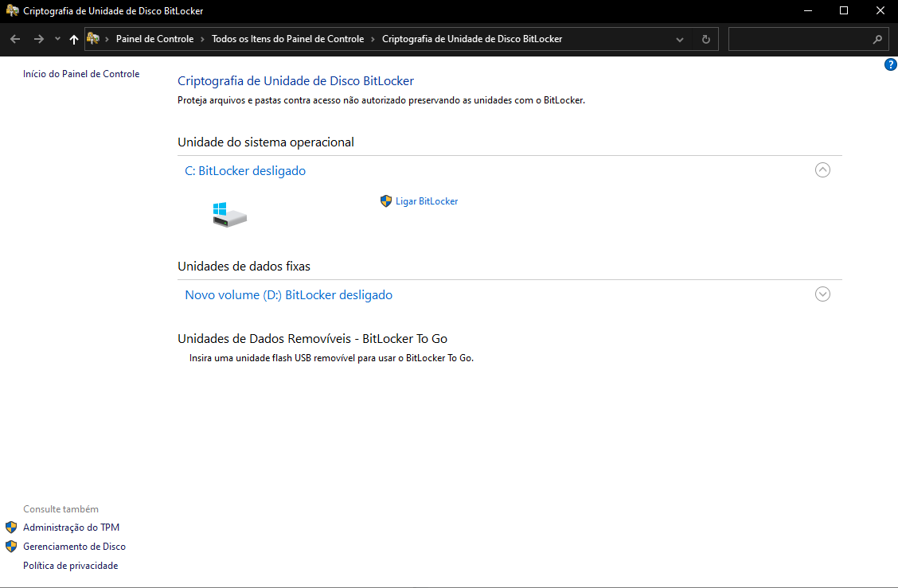Click Criptografia de Unidade de Disco BitLocker page title
Screen dimensions: 898x588
click(x=295, y=80)
